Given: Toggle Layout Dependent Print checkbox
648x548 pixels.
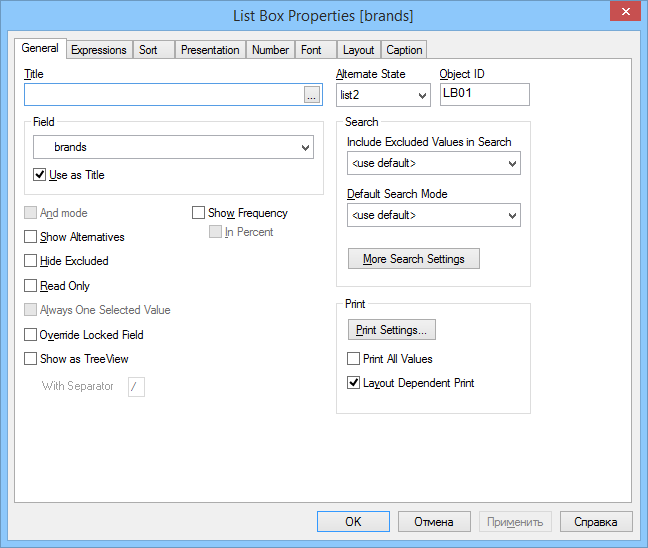Looking at the screenshot, I should point(353,383).
